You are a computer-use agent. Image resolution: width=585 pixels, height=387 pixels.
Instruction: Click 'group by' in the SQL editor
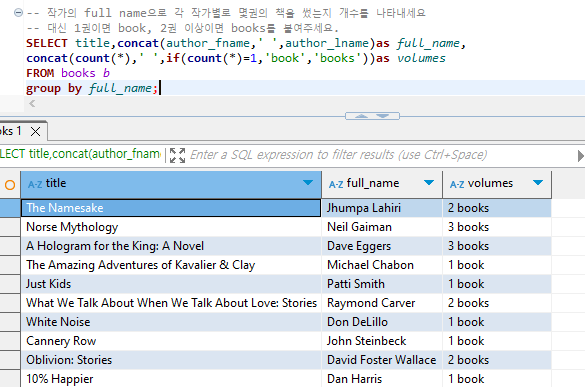tap(54, 88)
